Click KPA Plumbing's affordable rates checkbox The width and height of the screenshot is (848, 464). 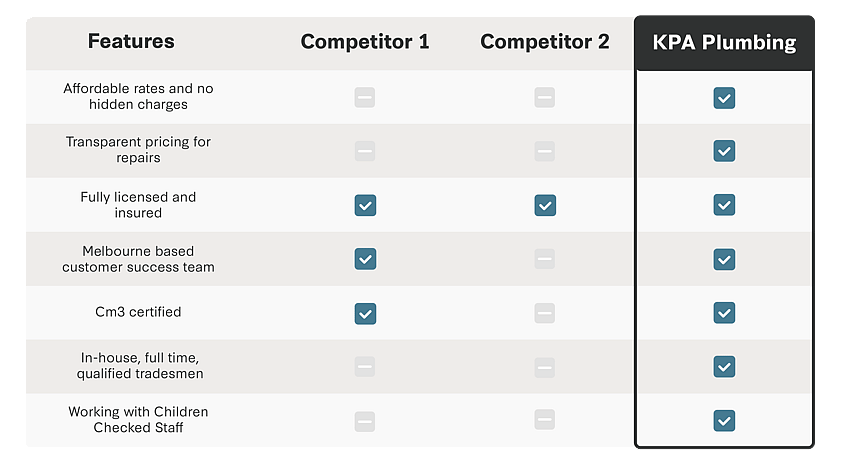[x=724, y=98]
